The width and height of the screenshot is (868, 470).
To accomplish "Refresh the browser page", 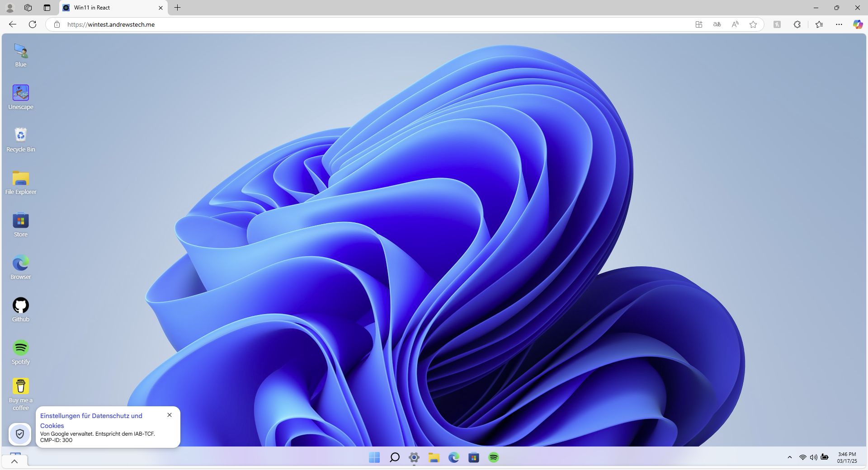I will click(33, 24).
